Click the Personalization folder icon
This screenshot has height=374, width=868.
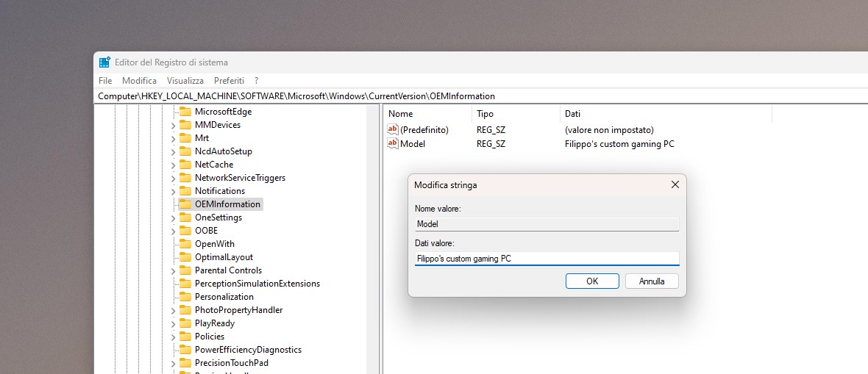pos(185,297)
